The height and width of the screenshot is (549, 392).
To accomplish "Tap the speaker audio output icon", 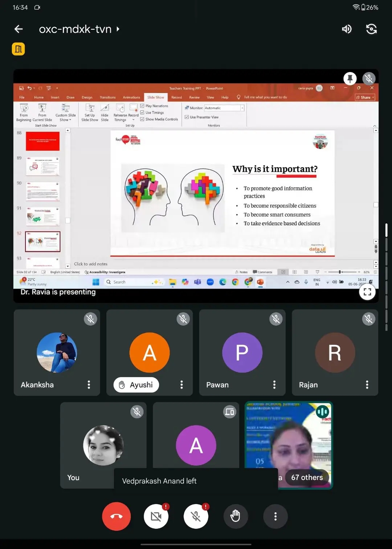I will point(347,29).
